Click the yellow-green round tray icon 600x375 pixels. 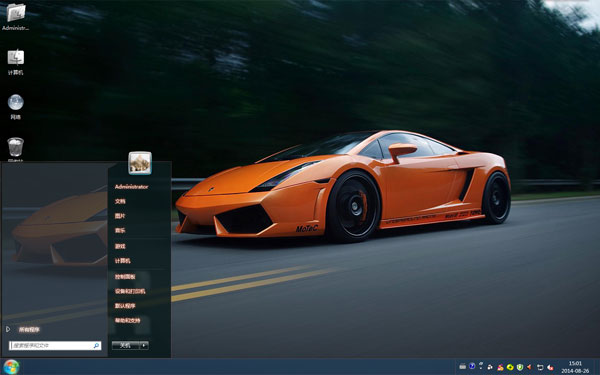click(510, 367)
